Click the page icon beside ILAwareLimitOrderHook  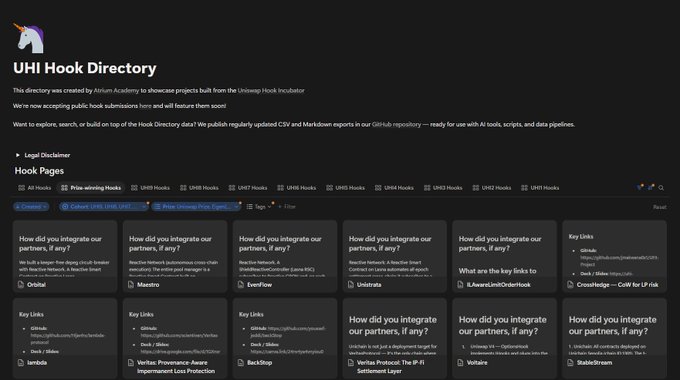461,285
